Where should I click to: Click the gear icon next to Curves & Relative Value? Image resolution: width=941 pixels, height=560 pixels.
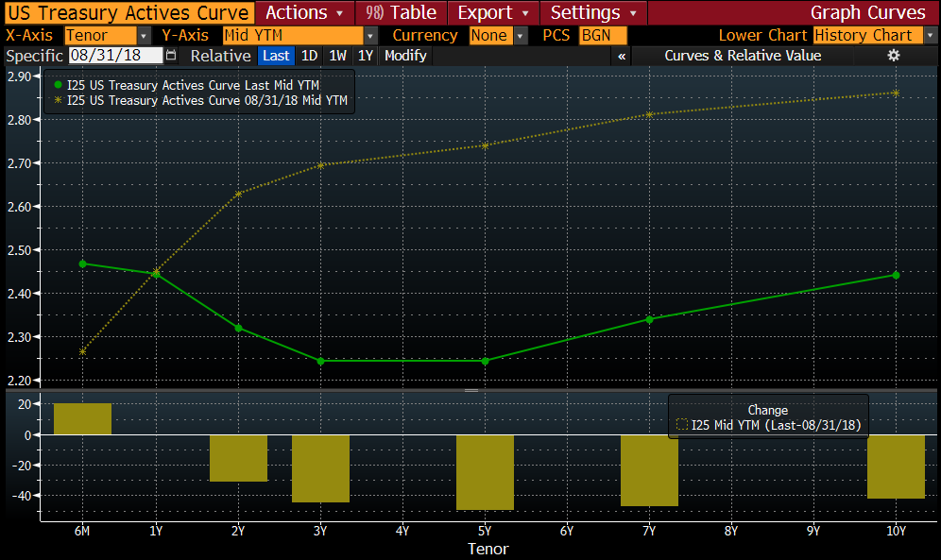point(893,56)
